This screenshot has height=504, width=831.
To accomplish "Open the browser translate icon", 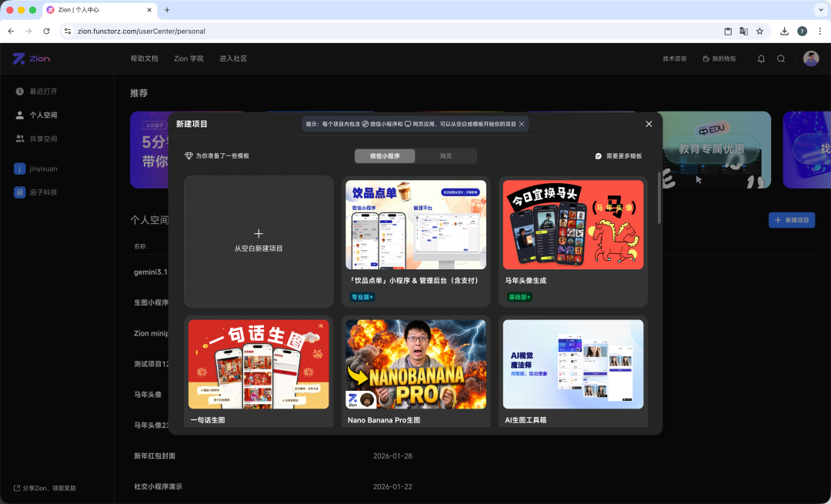I will [x=743, y=32].
